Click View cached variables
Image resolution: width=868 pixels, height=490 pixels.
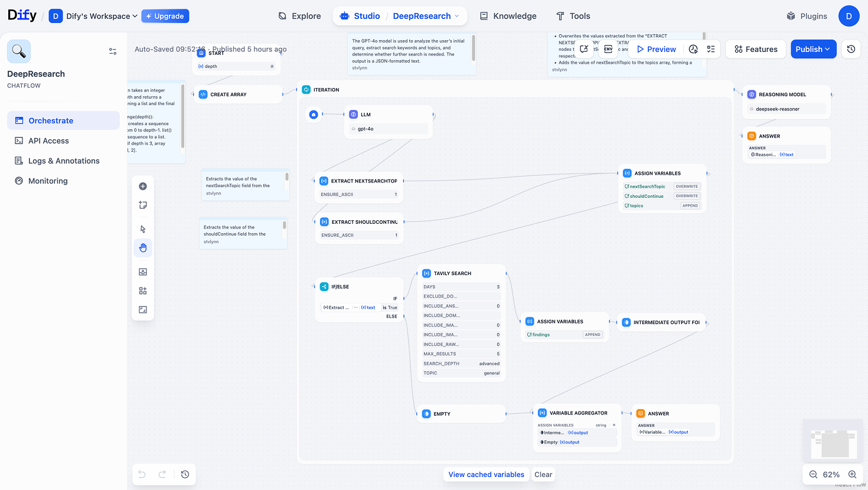click(x=486, y=475)
